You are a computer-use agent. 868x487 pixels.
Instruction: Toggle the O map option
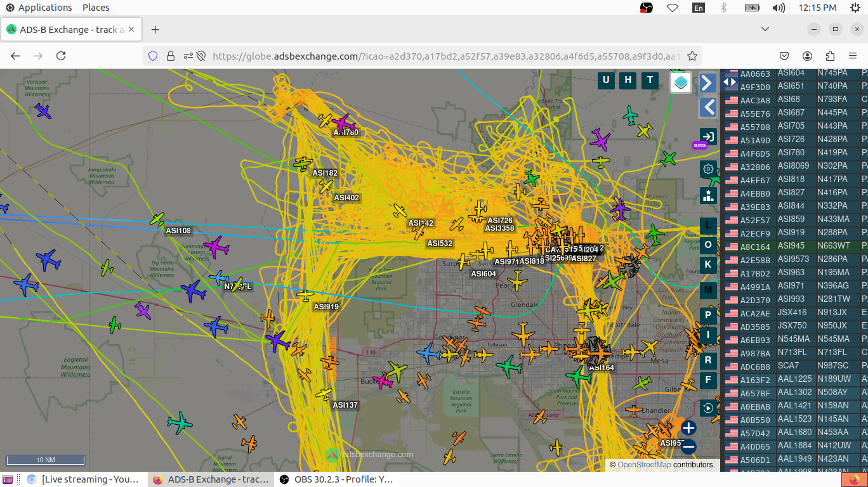[708, 245]
